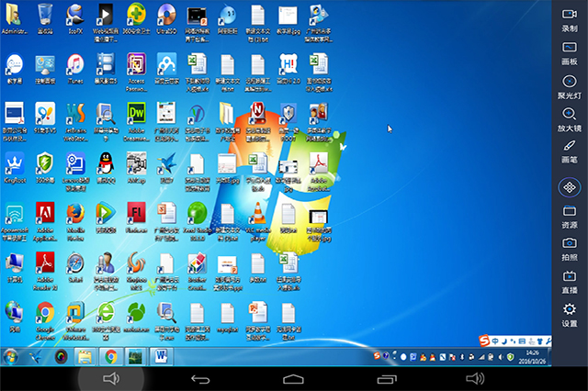Launch Safari compass icon
Image resolution: width=588 pixels, height=391 pixels.
point(75,267)
